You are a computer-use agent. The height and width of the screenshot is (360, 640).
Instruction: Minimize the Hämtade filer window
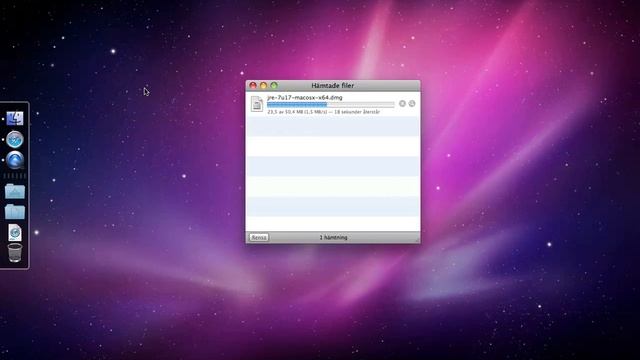click(x=263, y=85)
